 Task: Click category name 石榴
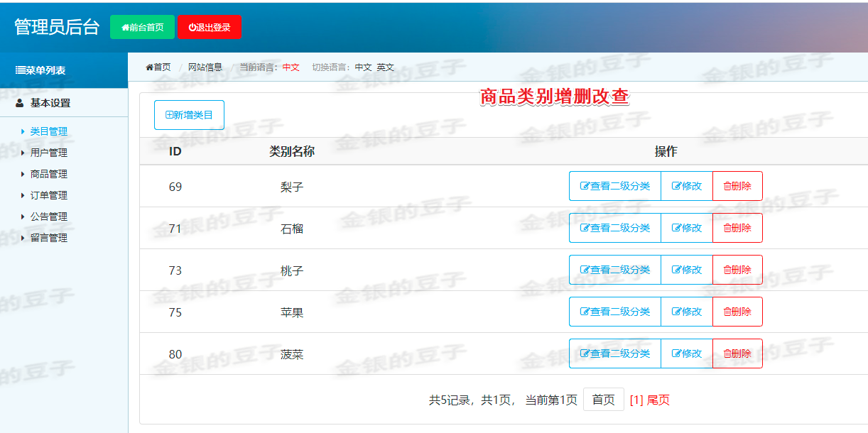point(292,229)
